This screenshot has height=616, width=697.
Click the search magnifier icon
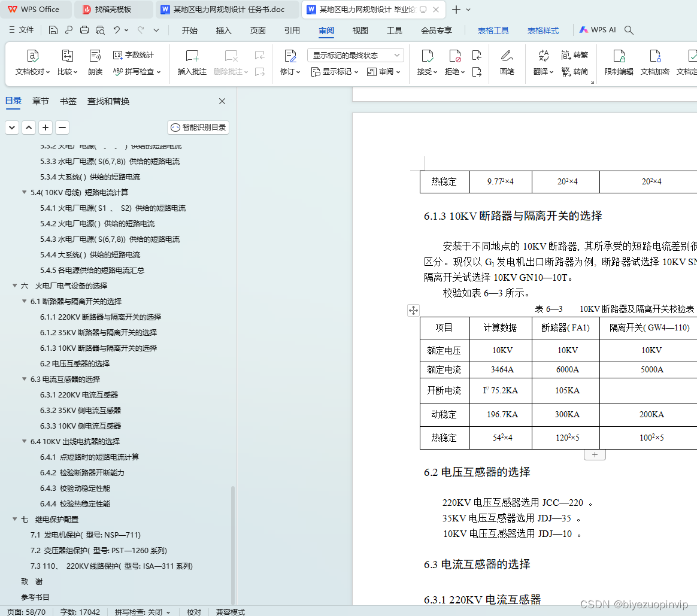pyautogui.click(x=629, y=30)
